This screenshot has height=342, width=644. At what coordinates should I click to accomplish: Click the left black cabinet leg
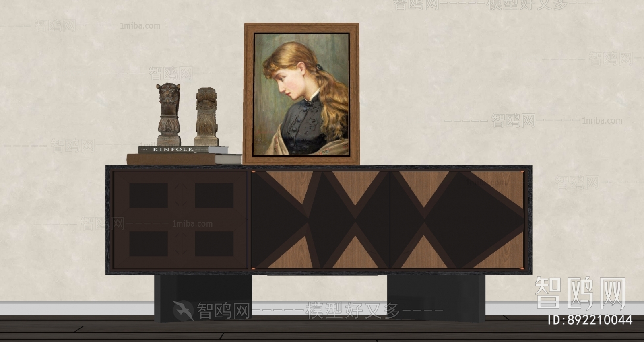pyautogui.click(x=203, y=298)
